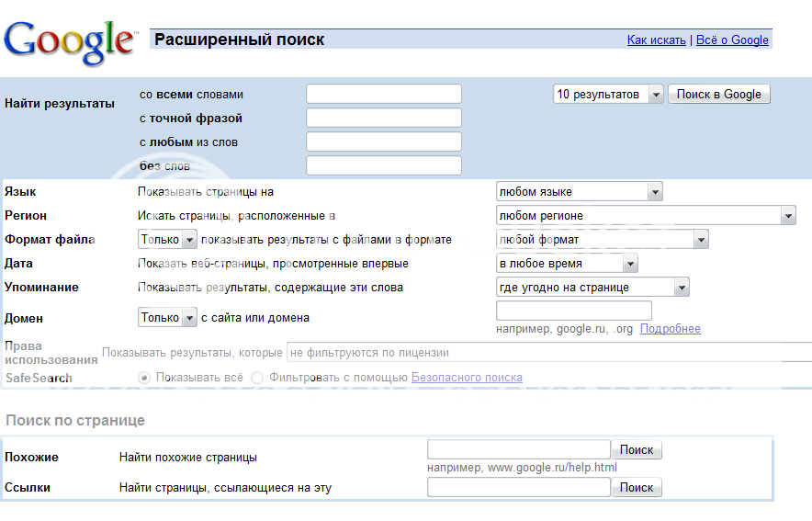Open the 'Только' dropdown in Домен row
Viewport: 812px width, 521px height.
167,318
